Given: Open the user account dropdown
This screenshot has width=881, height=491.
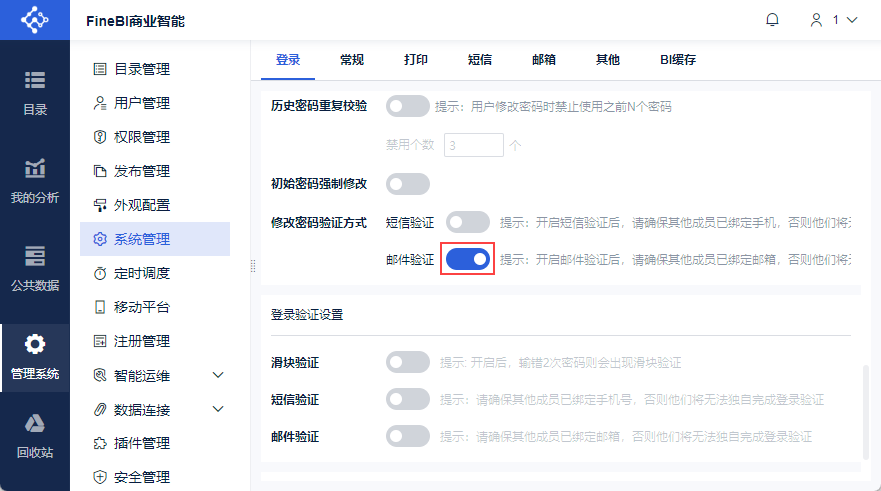Looking at the screenshot, I should [x=834, y=20].
